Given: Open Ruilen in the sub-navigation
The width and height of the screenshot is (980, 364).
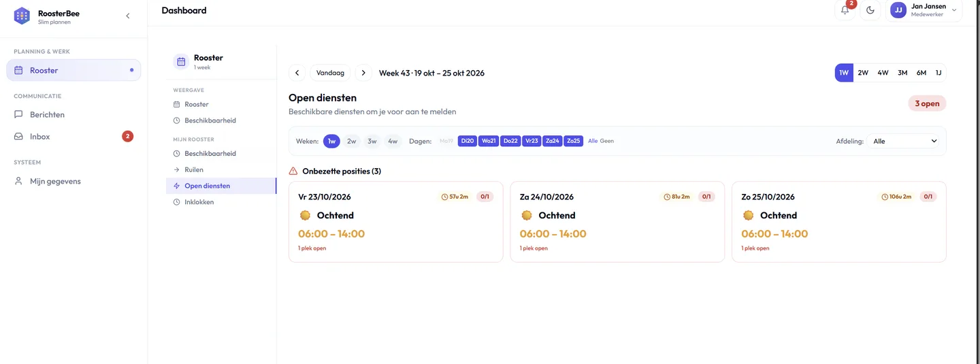Looking at the screenshot, I should (x=220, y=169).
